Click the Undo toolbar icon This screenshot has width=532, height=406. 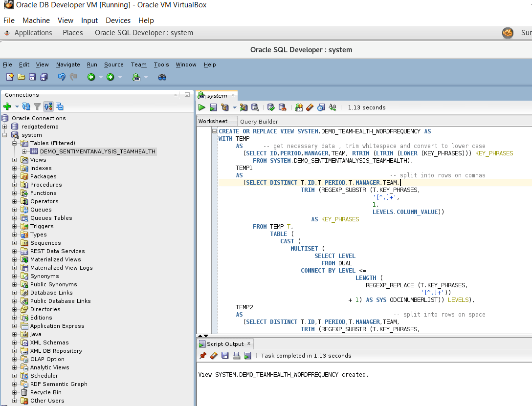point(62,77)
